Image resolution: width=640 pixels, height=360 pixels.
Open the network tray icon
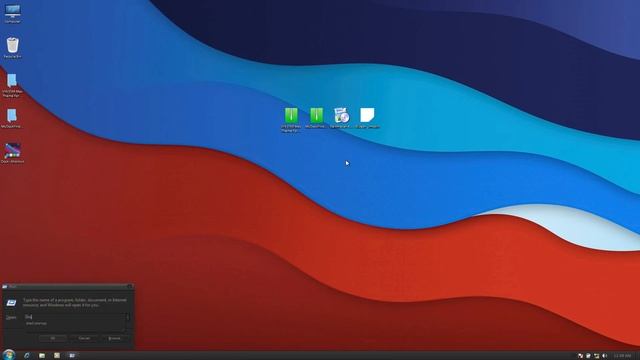click(x=596, y=356)
